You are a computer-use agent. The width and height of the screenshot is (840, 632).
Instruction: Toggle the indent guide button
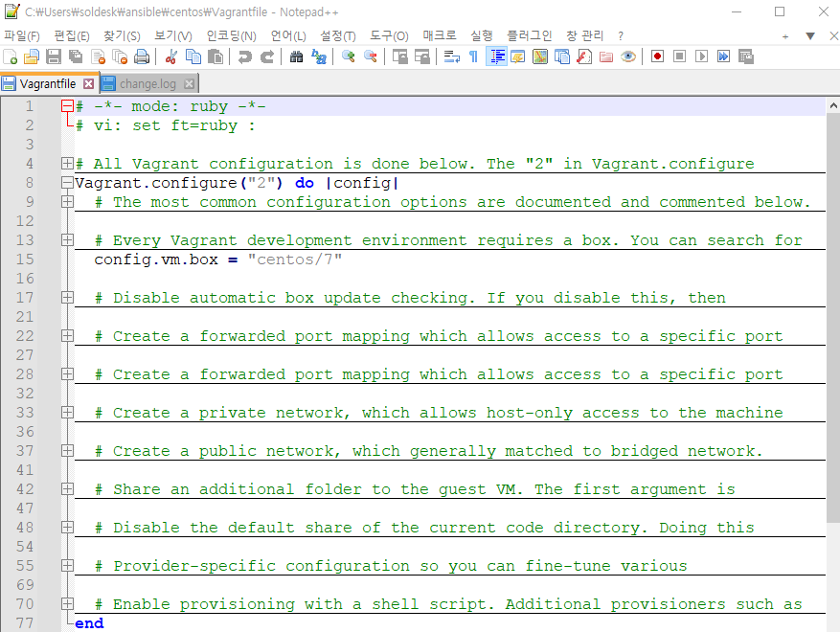(x=496, y=56)
